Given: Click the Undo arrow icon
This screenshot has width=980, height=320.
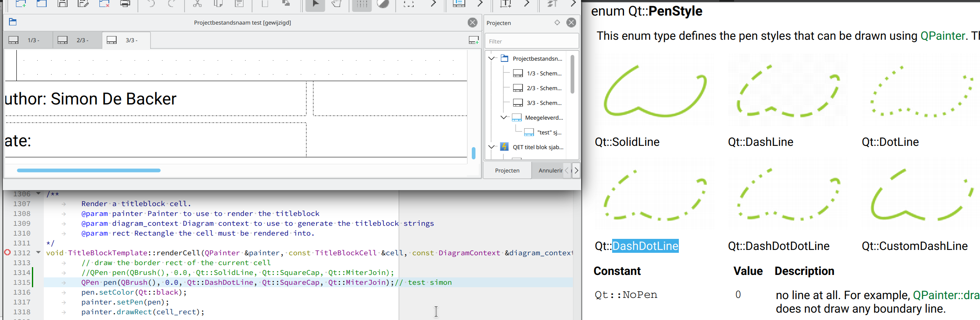Looking at the screenshot, I should [x=151, y=4].
